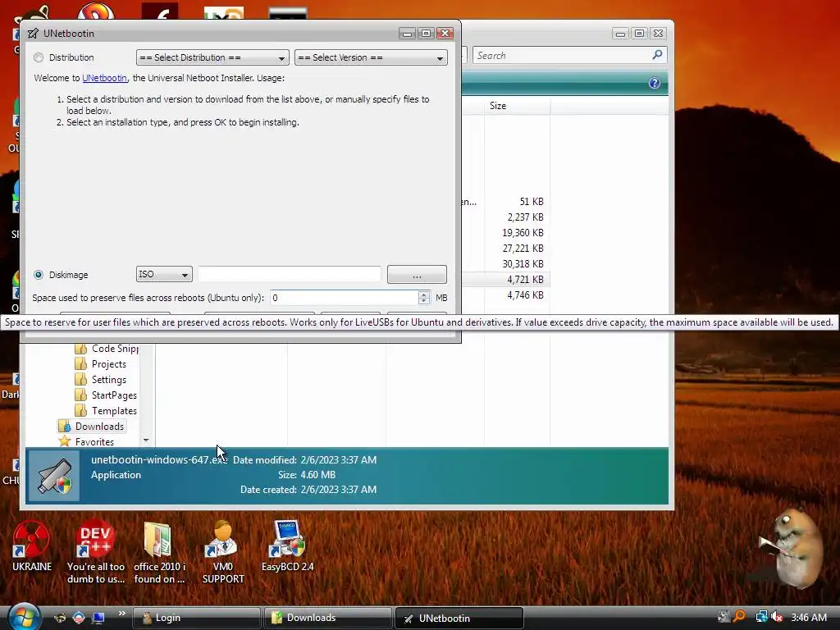The height and width of the screenshot is (630, 840).
Task: Click the taskbar clock showing 3:46 AM
Action: pos(808,617)
